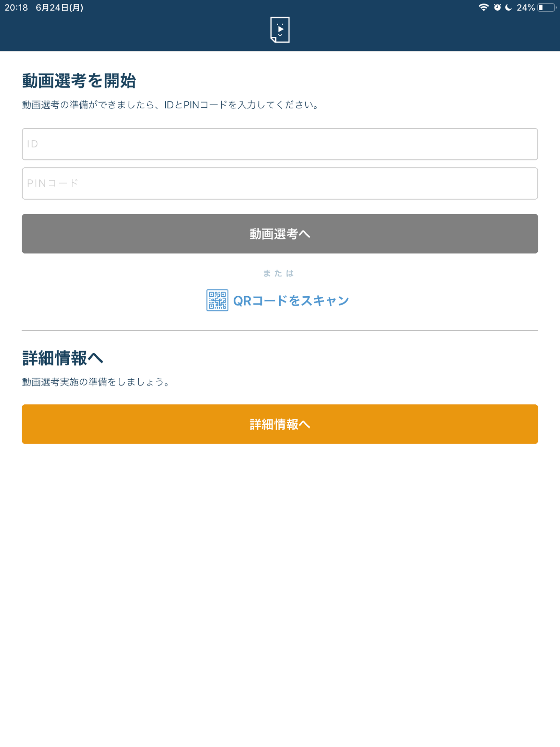Tap the または separator text
This screenshot has height=747, width=560.
[x=278, y=273]
